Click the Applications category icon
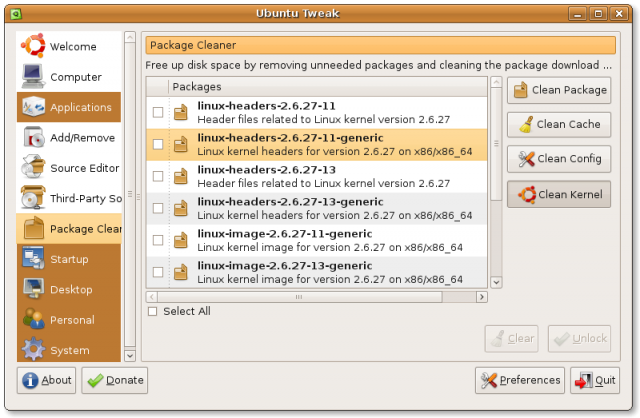This screenshot has width=640, height=418. [33, 107]
